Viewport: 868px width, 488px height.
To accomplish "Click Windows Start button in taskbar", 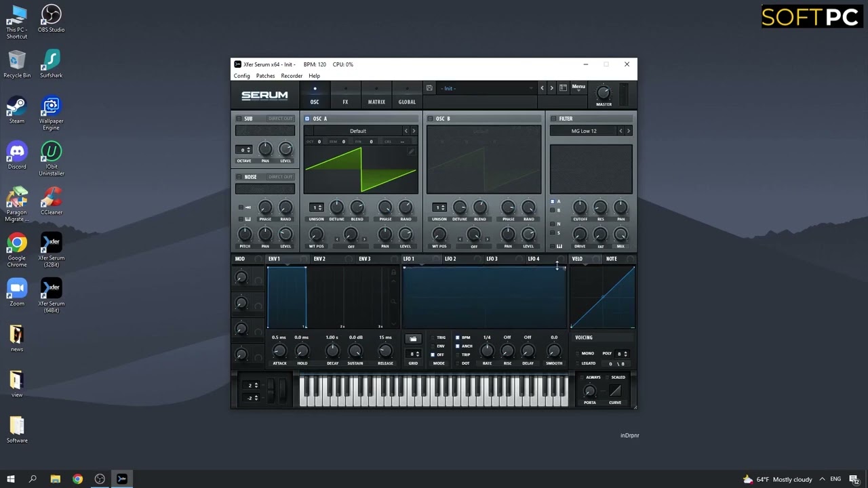I will tap(10, 479).
